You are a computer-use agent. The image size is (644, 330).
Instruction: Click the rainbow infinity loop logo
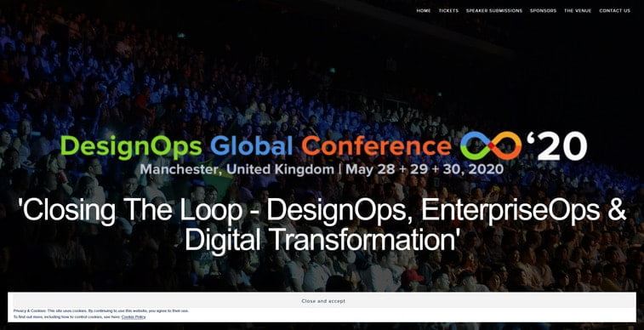tap(490, 145)
